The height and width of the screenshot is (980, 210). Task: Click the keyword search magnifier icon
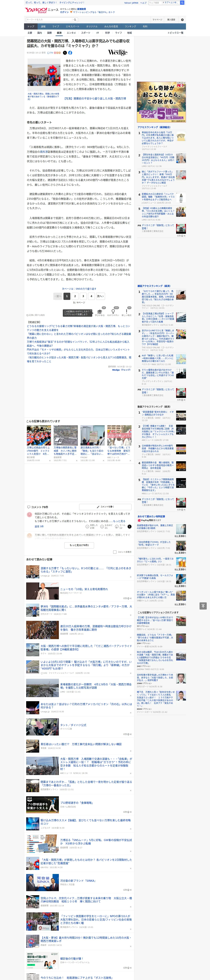coord(75,20)
